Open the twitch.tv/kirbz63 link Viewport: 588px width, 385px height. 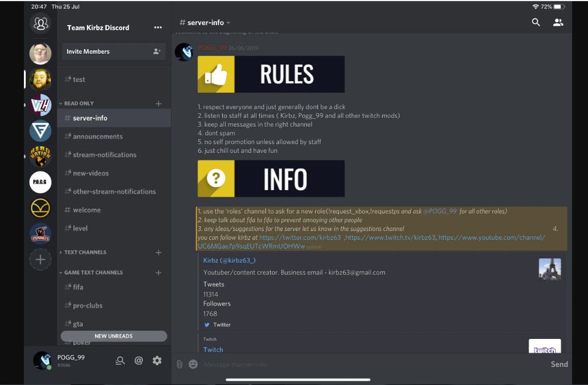click(390, 237)
